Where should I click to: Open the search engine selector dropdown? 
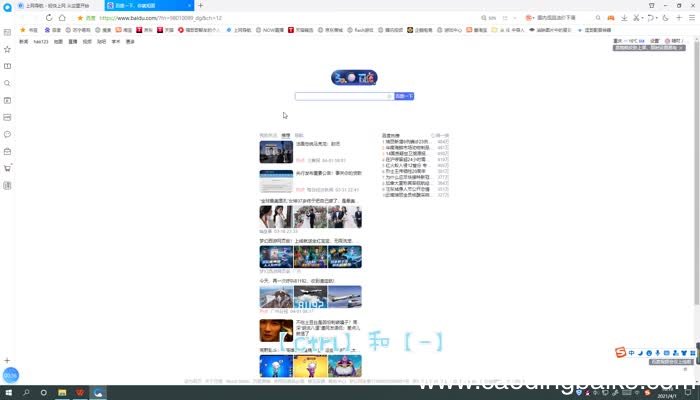[530, 18]
